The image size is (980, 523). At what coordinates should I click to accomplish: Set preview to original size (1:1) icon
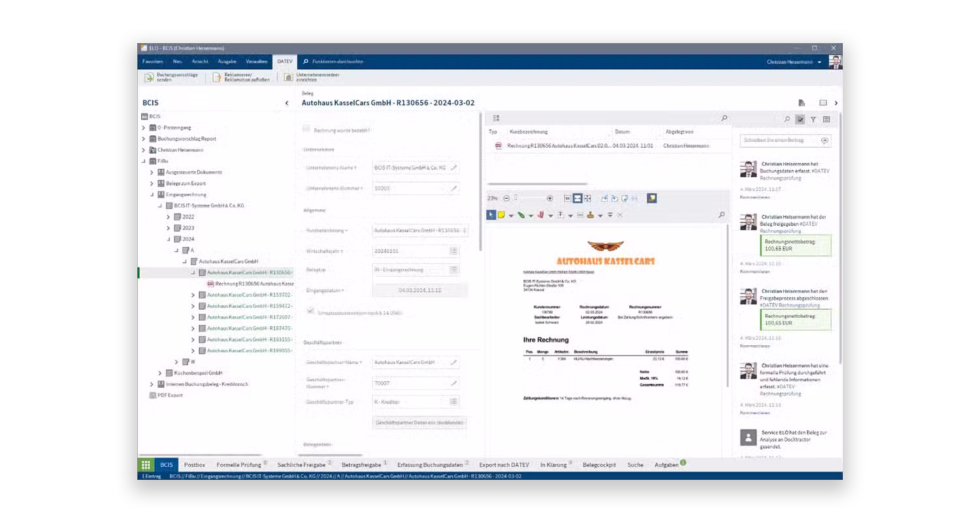[x=568, y=198]
